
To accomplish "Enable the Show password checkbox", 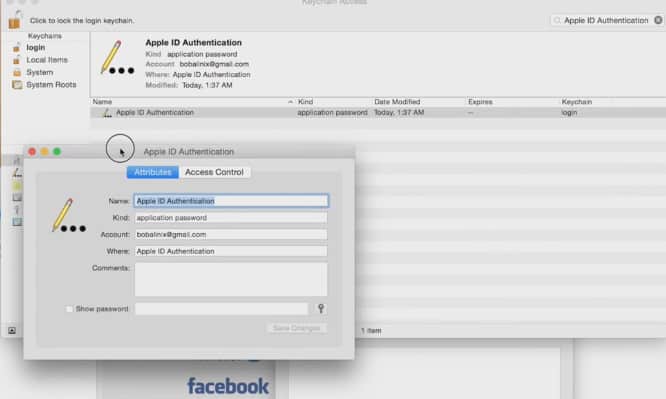I will pyautogui.click(x=69, y=309).
